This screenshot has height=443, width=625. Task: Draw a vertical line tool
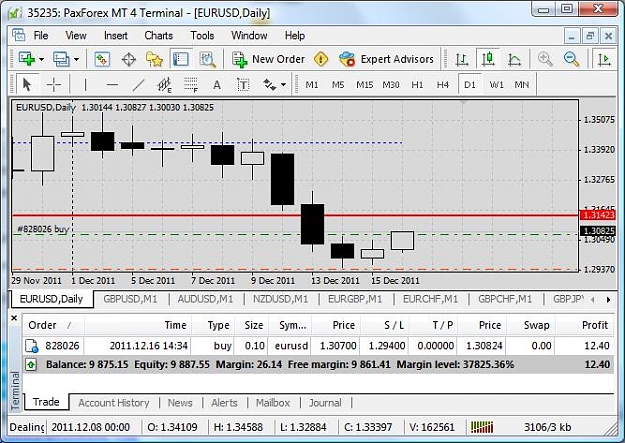(85, 85)
